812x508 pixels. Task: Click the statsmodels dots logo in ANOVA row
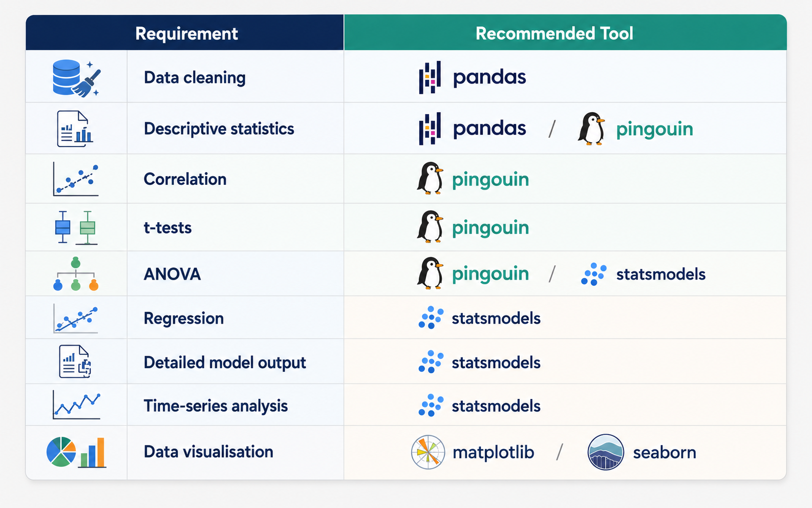coord(594,274)
